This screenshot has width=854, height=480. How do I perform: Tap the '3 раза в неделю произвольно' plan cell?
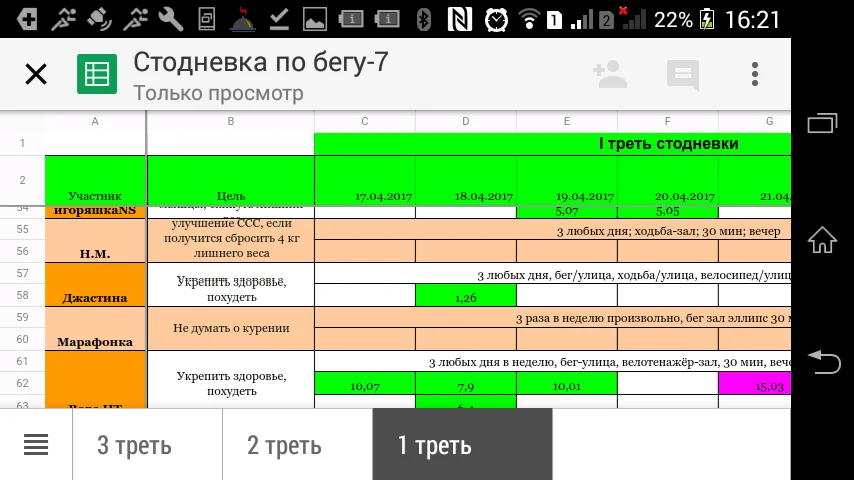tap(553, 318)
